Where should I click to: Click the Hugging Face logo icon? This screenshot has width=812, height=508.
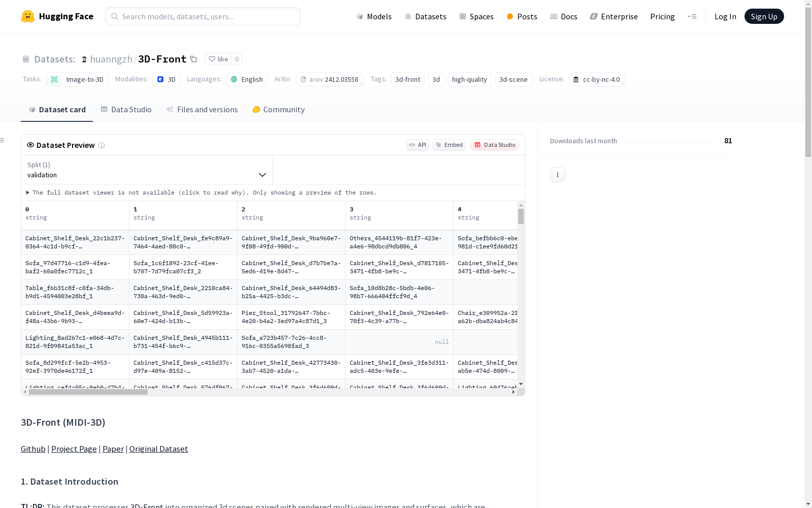tap(28, 16)
